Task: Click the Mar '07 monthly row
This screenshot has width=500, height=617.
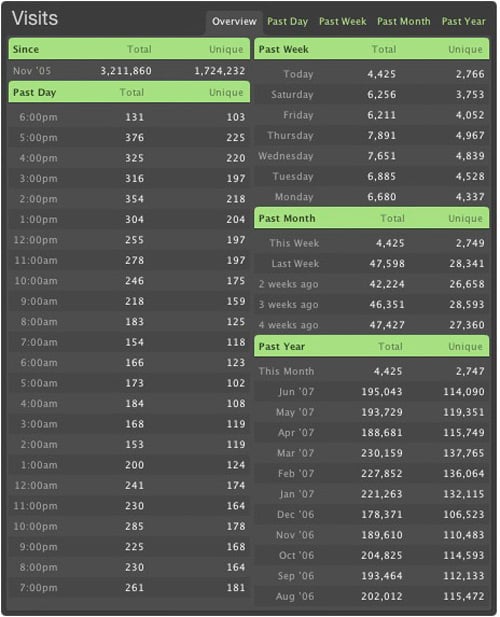Action: tap(371, 453)
